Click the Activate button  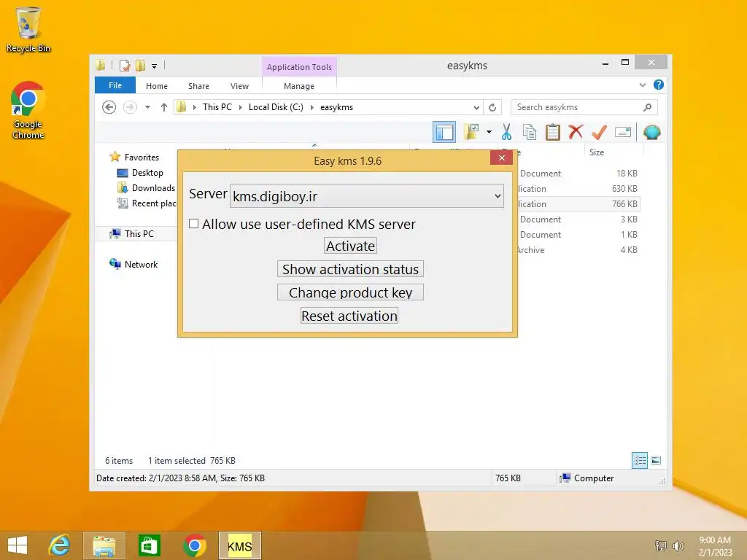click(x=351, y=246)
